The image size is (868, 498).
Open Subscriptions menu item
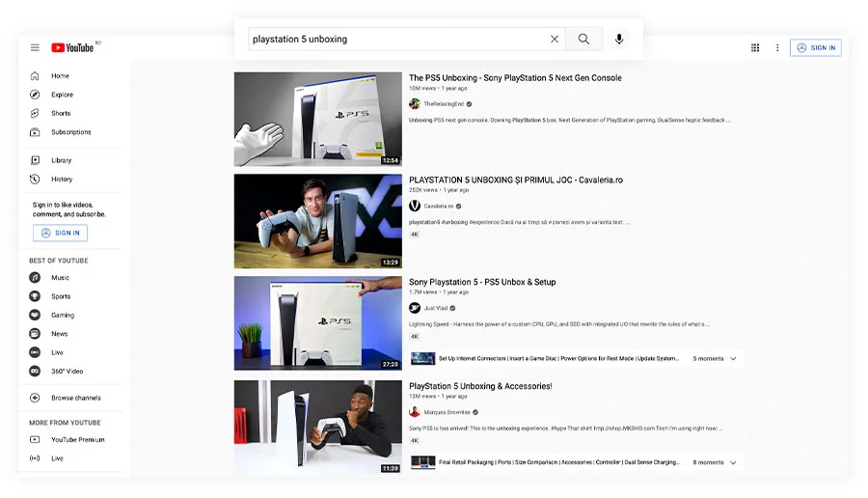[70, 132]
